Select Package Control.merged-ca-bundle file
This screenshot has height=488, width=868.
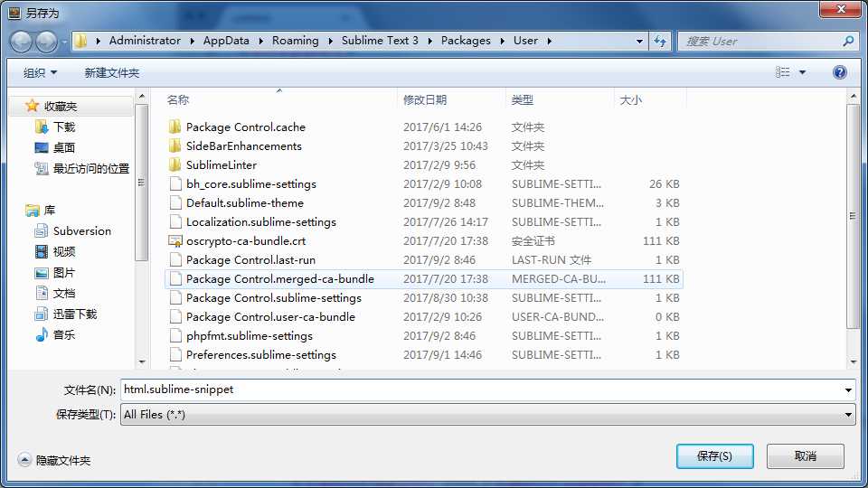pos(424,279)
